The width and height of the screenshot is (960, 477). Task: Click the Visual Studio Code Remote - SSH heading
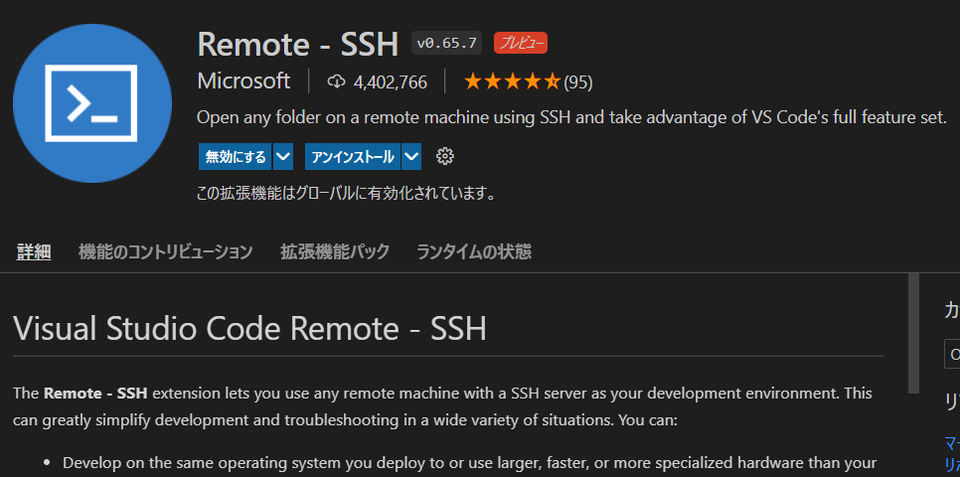[250, 329]
